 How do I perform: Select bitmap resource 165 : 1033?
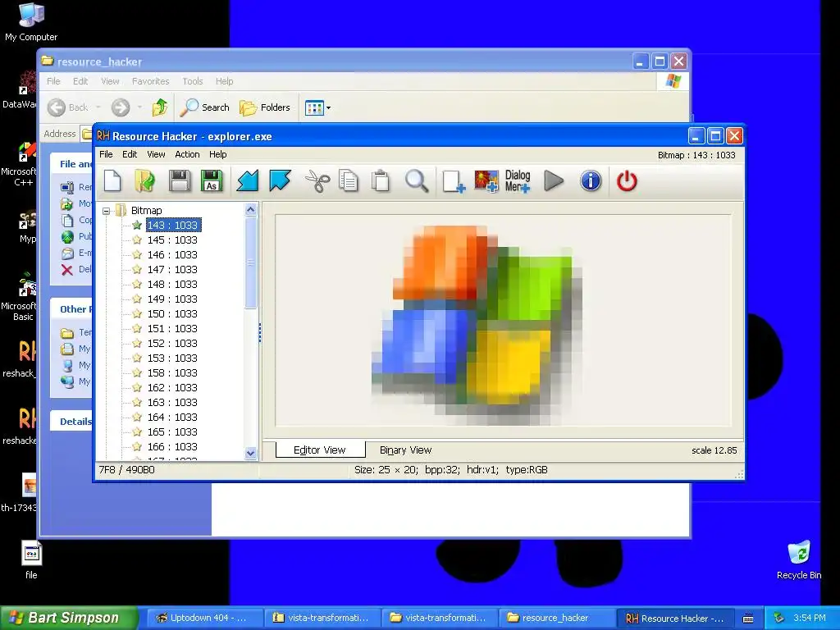pyautogui.click(x=172, y=431)
